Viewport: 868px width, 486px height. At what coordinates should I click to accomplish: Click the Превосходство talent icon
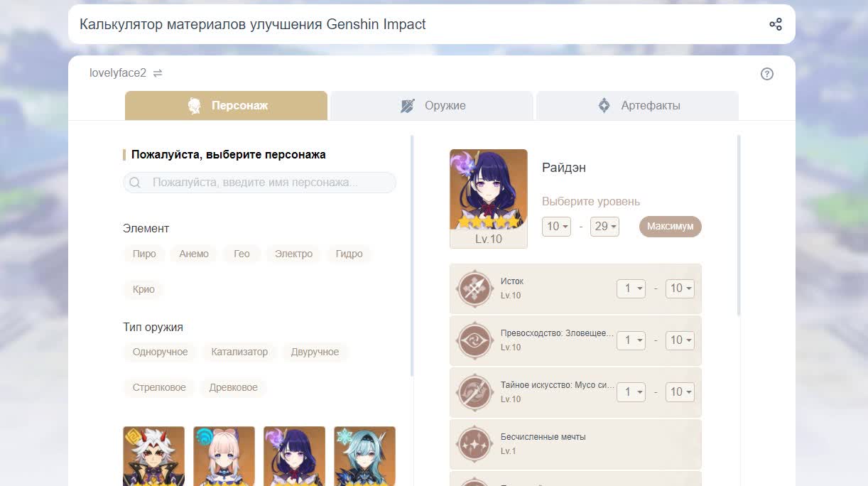tap(474, 340)
